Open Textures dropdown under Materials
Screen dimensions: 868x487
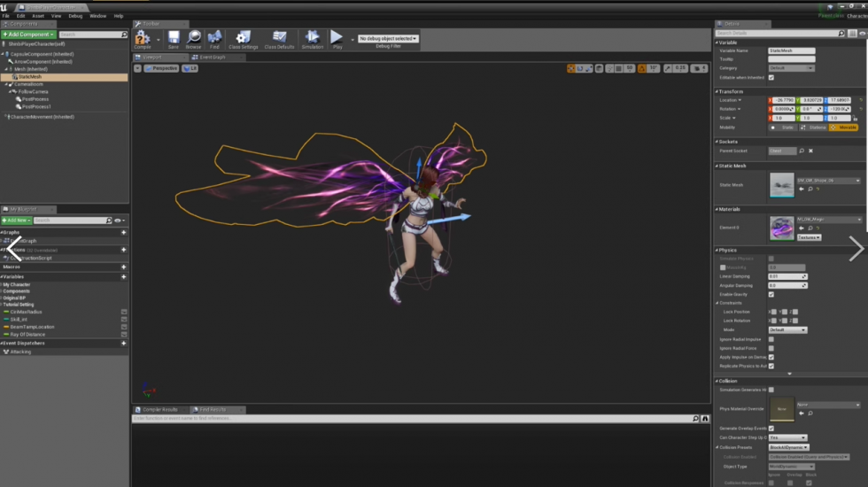click(x=809, y=237)
